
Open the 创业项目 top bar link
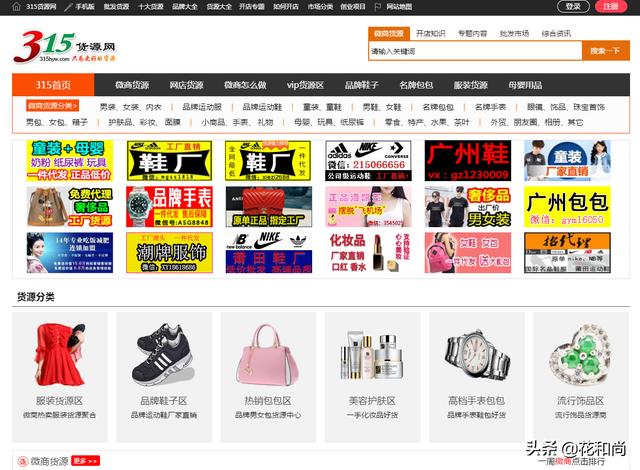(x=353, y=7)
